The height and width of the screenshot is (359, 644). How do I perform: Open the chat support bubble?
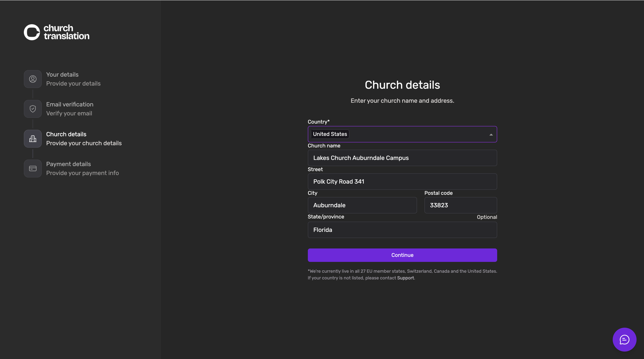pos(624,339)
